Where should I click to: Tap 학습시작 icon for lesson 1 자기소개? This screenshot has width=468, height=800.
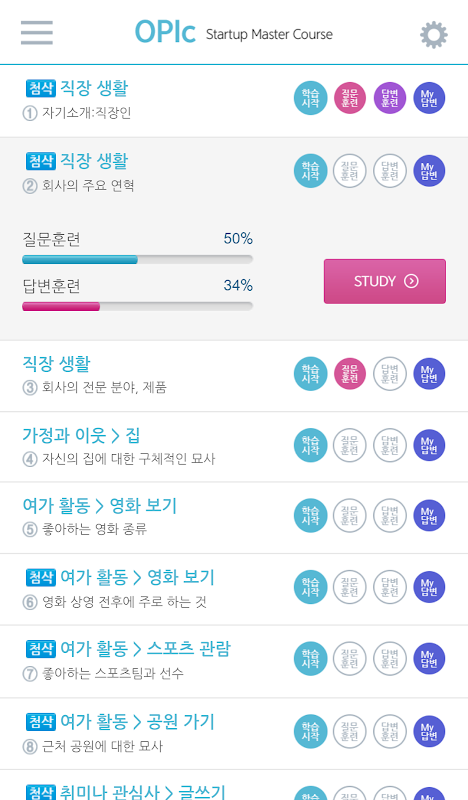click(x=310, y=98)
